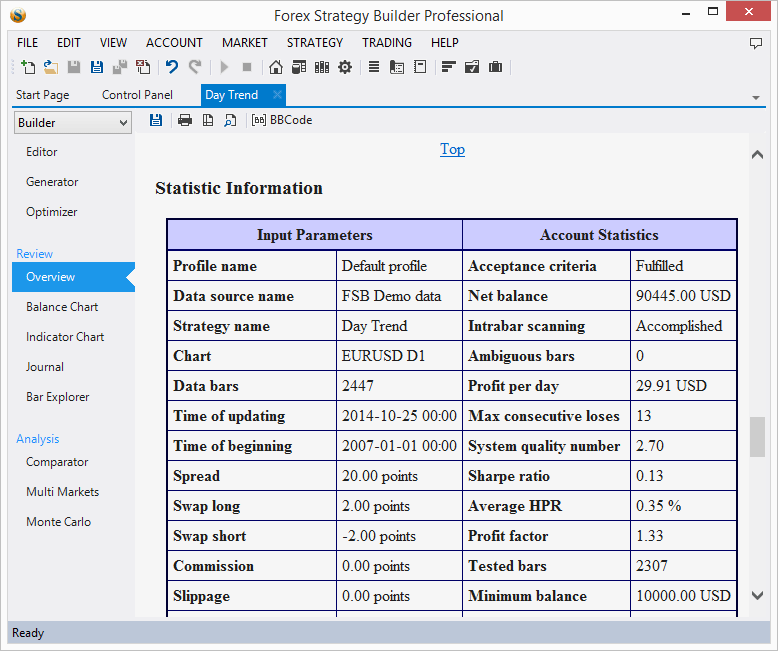This screenshot has width=778, height=651.
Task: Open the ACCOUNT menu
Action: [x=174, y=43]
